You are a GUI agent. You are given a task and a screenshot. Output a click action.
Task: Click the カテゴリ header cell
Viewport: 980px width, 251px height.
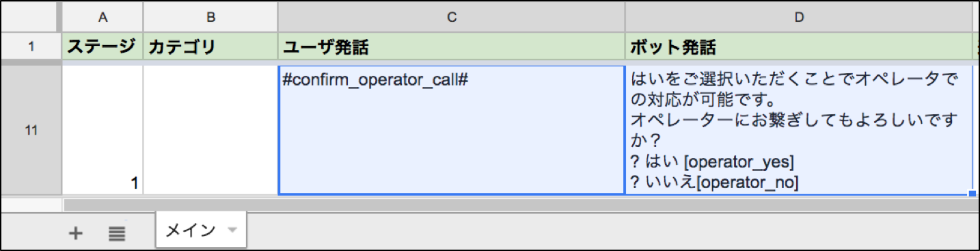click(210, 47)
